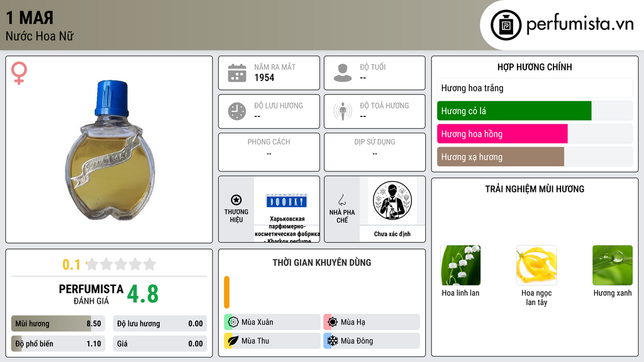Select the Mùa Xuân season label
Screen dimensions: 644x362
click(x=257, y=322)
